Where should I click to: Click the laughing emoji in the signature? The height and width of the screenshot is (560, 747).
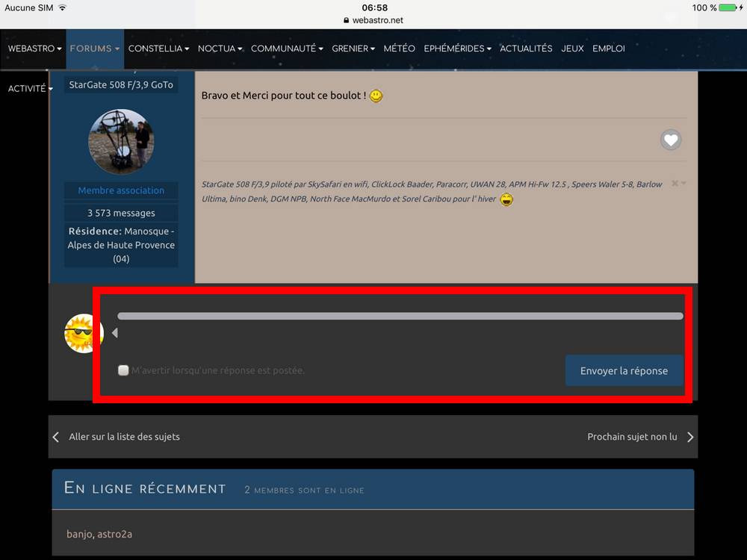[506, 199]
